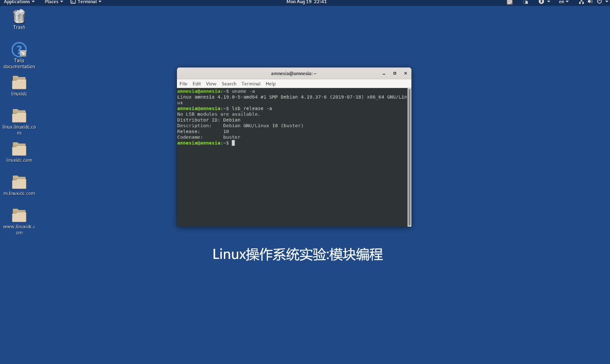The width and height of the screenshot is (610, 364).
Task: Expand the Applications menu
Action: tap(19, 2)
